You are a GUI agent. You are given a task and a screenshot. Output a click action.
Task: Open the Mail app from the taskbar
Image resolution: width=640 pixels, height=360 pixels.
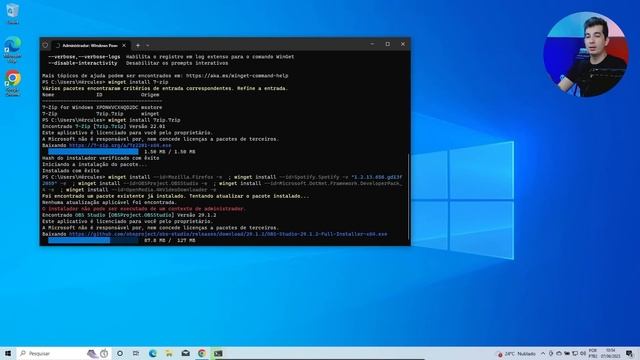click(185, 353)
